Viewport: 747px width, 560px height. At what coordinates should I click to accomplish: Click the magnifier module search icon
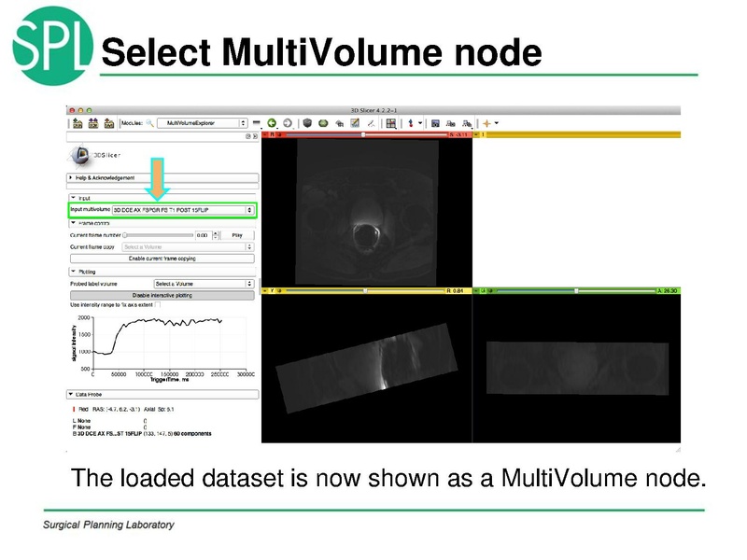[149, 121]
